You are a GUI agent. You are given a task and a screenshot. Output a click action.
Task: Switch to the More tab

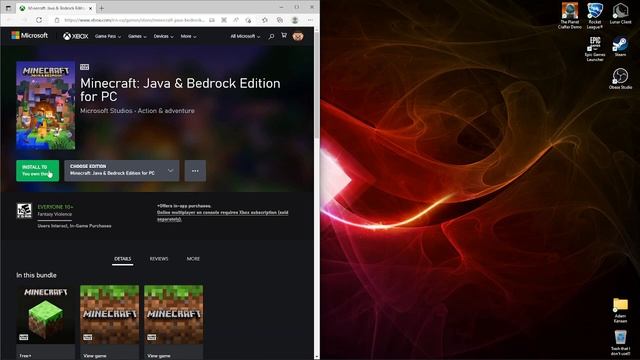click(x=193, y=259)
